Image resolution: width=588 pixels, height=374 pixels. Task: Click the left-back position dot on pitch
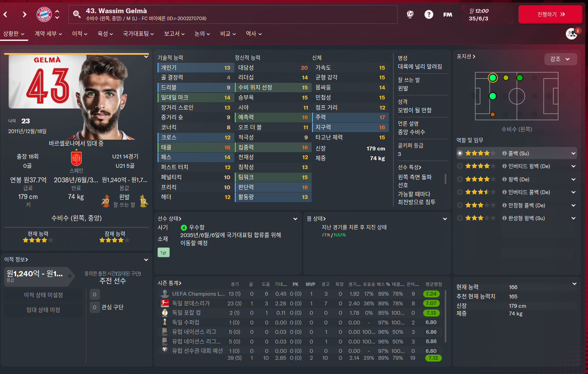click(493, 78)
